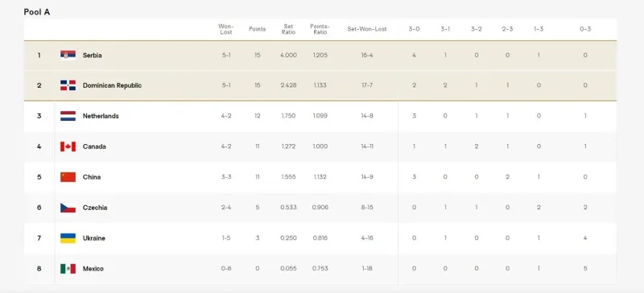Click Ukraine's won-lost record 1-5

pyautogui.click(x=226, y=238)
